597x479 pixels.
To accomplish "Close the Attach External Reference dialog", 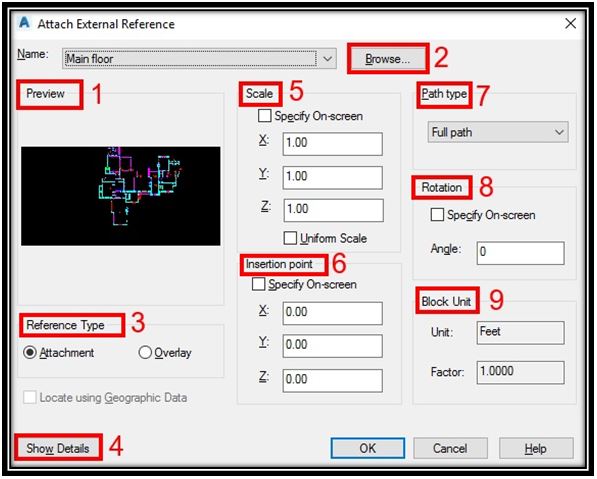I will pos(570,24).
